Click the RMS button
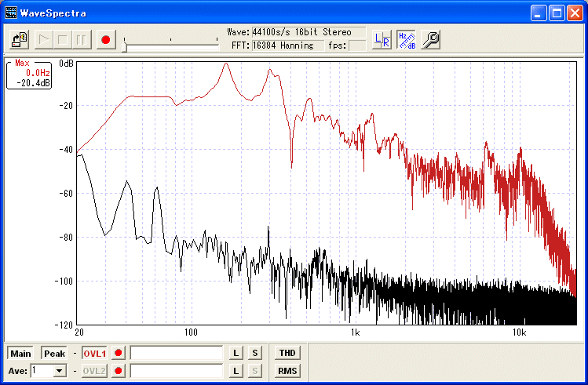 (287, 371)
